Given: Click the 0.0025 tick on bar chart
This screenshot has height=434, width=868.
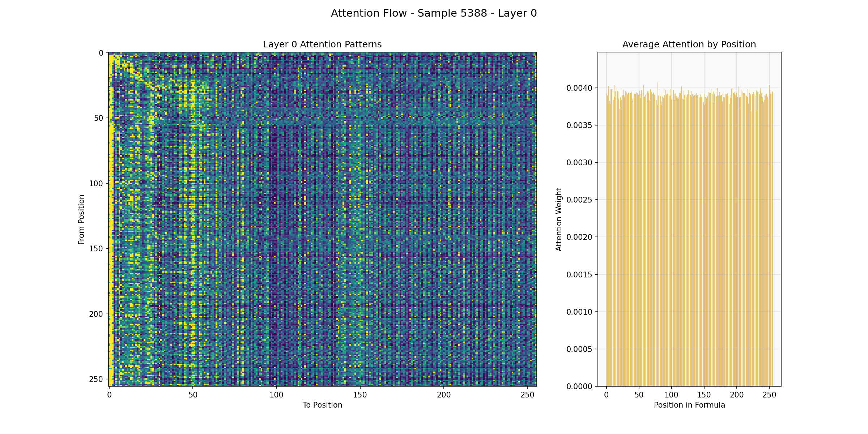Looking at the screenshot, I should coord(579,200).
